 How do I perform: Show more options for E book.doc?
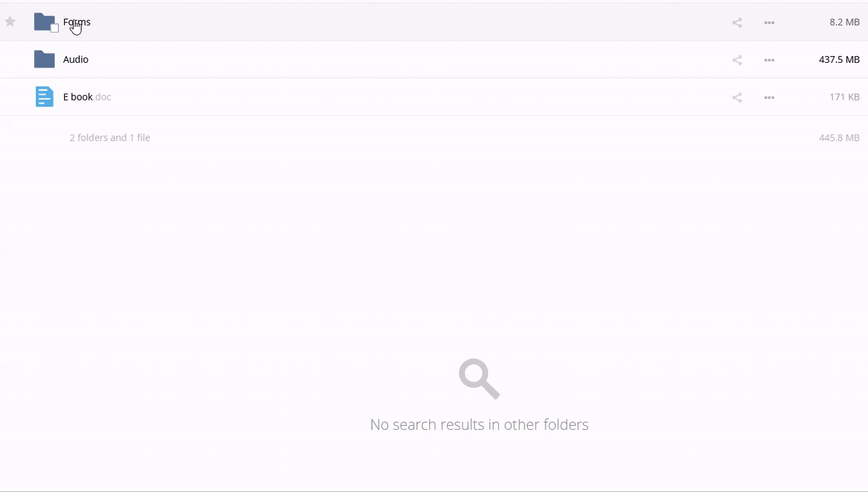tap(769, 98)
